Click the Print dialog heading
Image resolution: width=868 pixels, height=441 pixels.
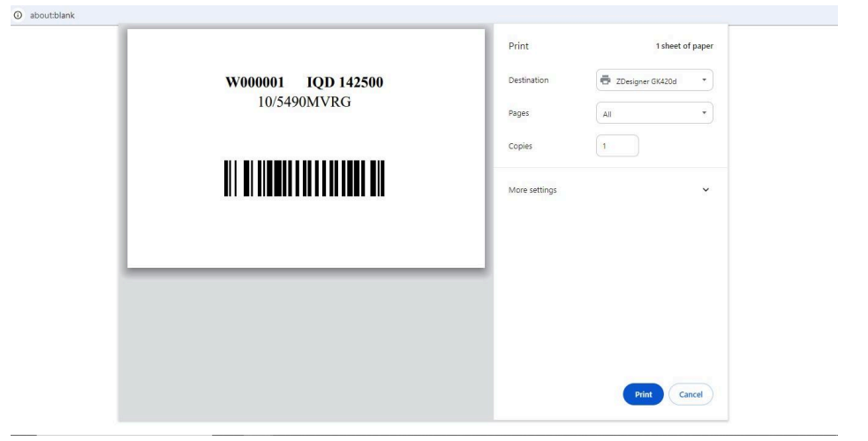[518, 46]
